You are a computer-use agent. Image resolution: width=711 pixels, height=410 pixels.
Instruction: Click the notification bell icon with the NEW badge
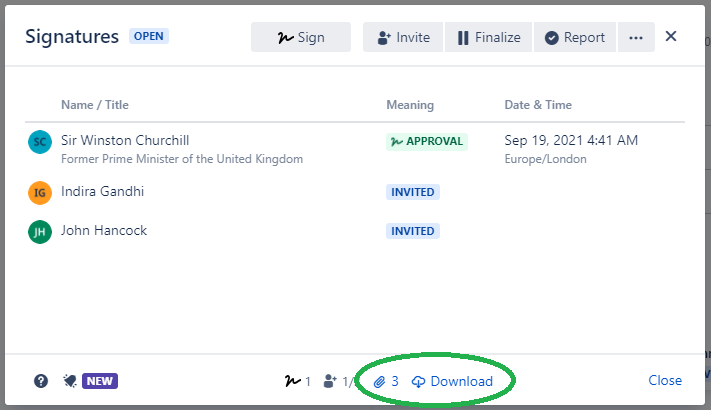70,381
